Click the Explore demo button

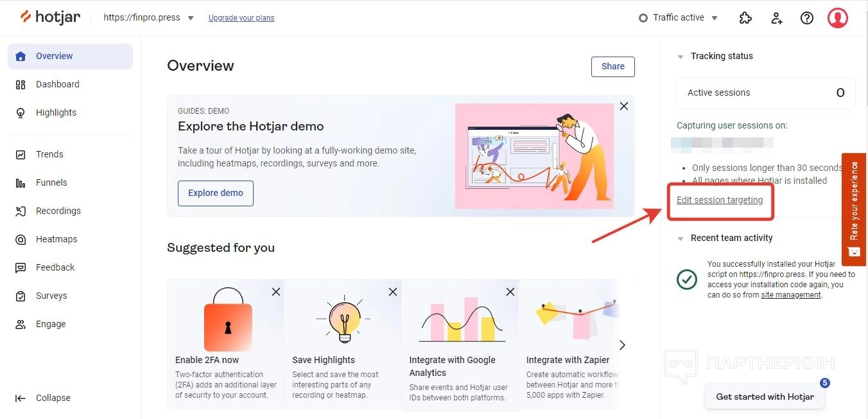click(x=215, y=193)
